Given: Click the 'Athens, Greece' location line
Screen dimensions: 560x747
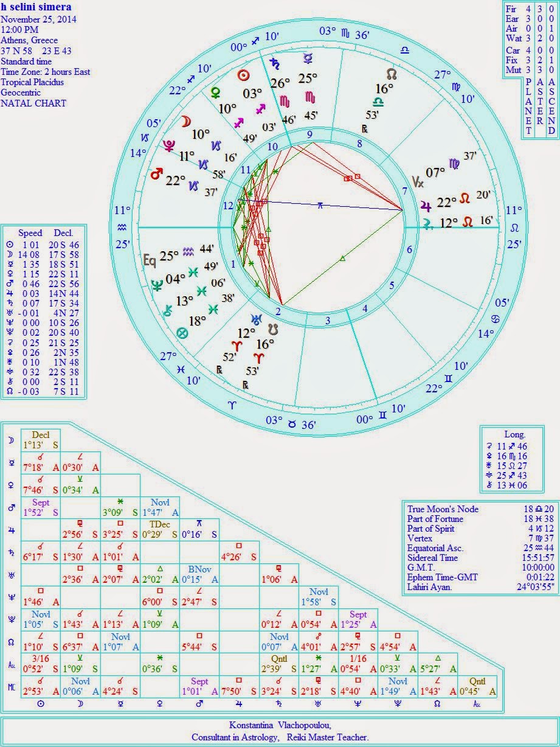Looking at the screenshot, I should [x=29, y=40].
